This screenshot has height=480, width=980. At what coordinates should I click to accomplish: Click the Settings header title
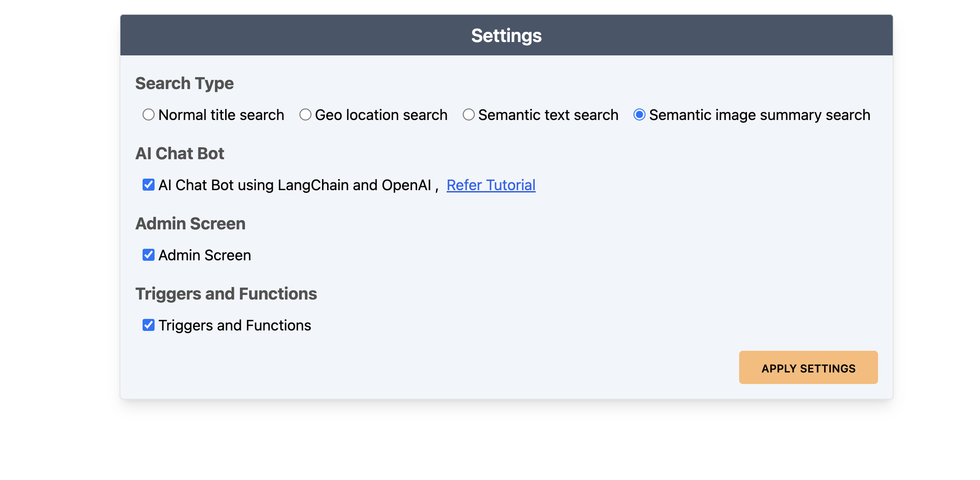click(x=506, y=36)
